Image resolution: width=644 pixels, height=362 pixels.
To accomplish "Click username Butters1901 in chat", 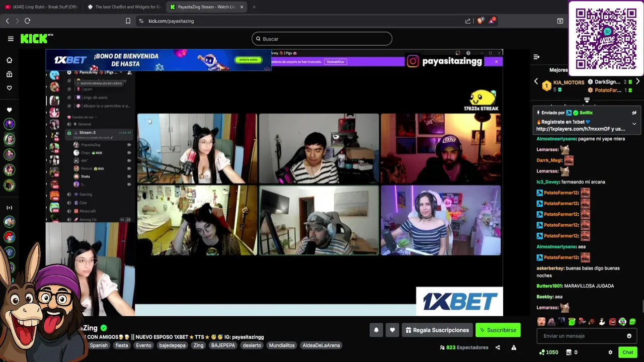I will point(549,286).
